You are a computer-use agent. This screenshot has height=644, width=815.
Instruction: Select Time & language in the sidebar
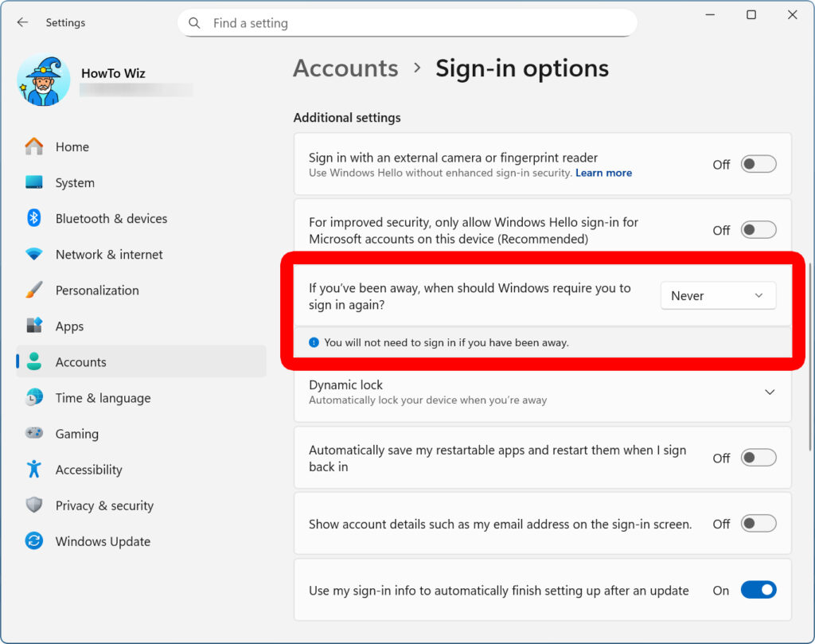pyautogui.click(x=103, y=397)
